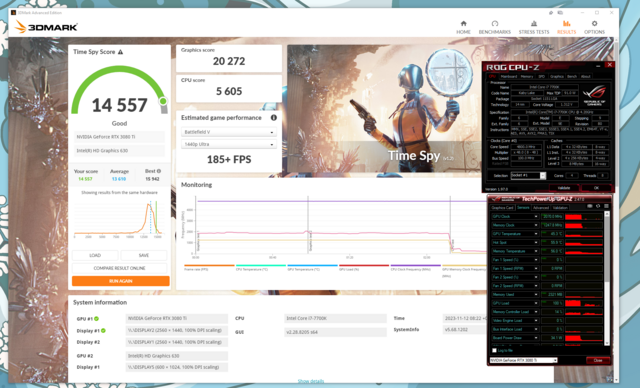The width and height of the screenshot is (640, 388).
Task: Click info icon next to Estimated game performance
Action: point(273,118)
